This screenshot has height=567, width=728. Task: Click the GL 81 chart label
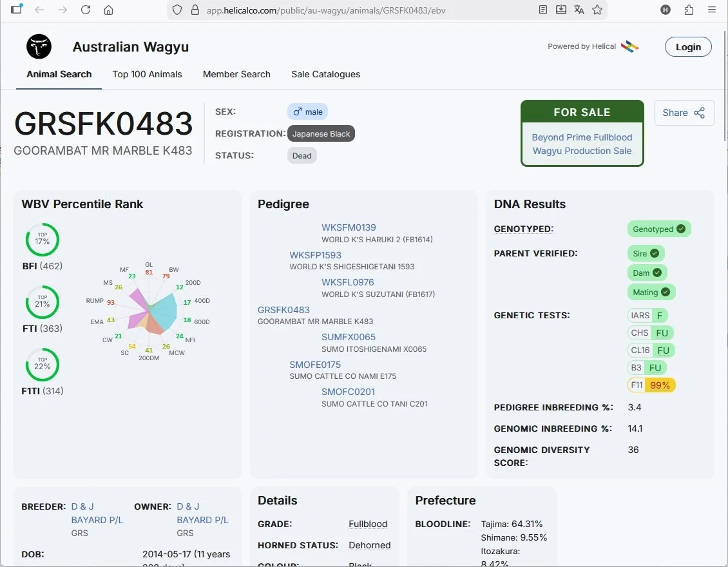(x=149, y=269)
